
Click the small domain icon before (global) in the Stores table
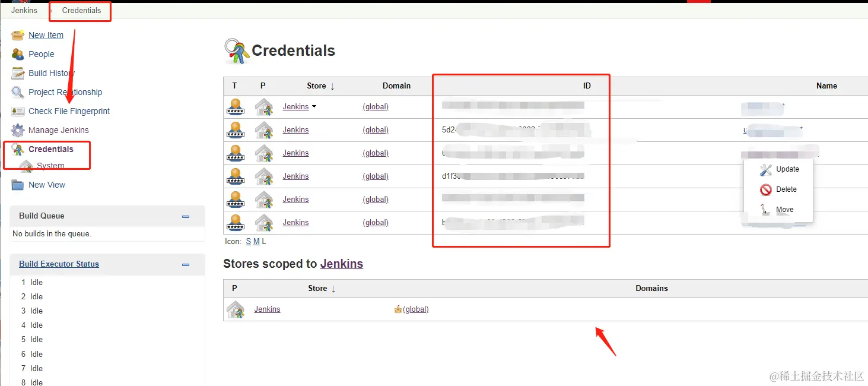[x=398, y=309]
